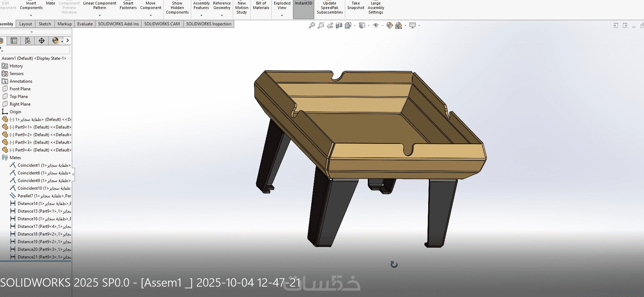Click the Mates folder icon
This screenshot has width=644, height=297.
5,158
